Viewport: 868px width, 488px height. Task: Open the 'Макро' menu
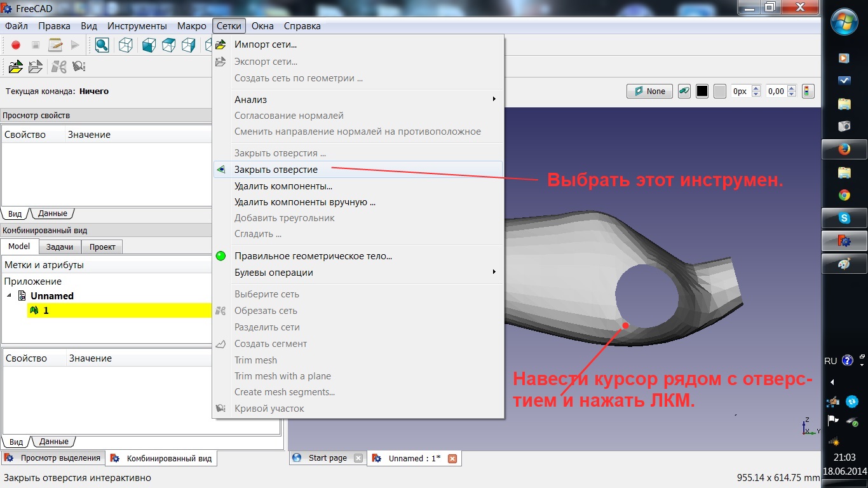(x=192, y=26)
